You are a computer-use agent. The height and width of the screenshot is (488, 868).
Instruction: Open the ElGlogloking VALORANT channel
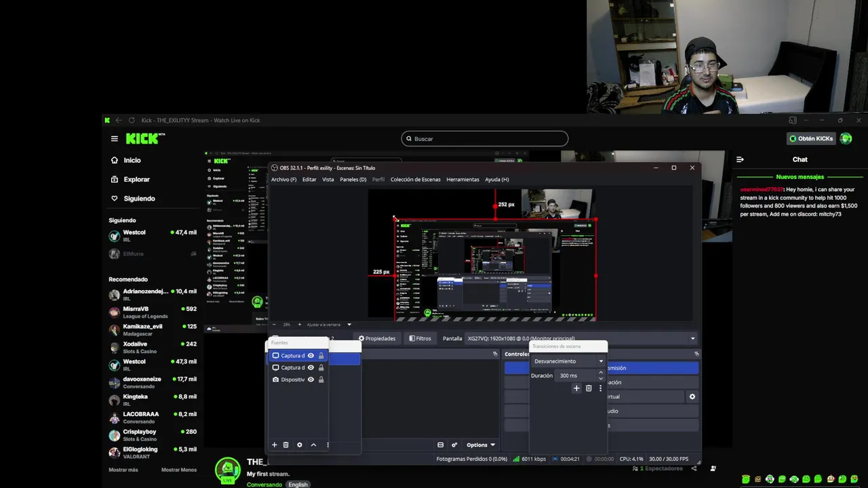coord(153,453)
